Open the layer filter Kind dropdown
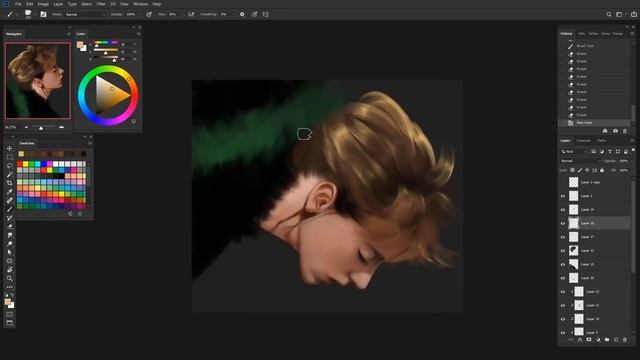The image size is (640, 360). (x=574, y=152)
